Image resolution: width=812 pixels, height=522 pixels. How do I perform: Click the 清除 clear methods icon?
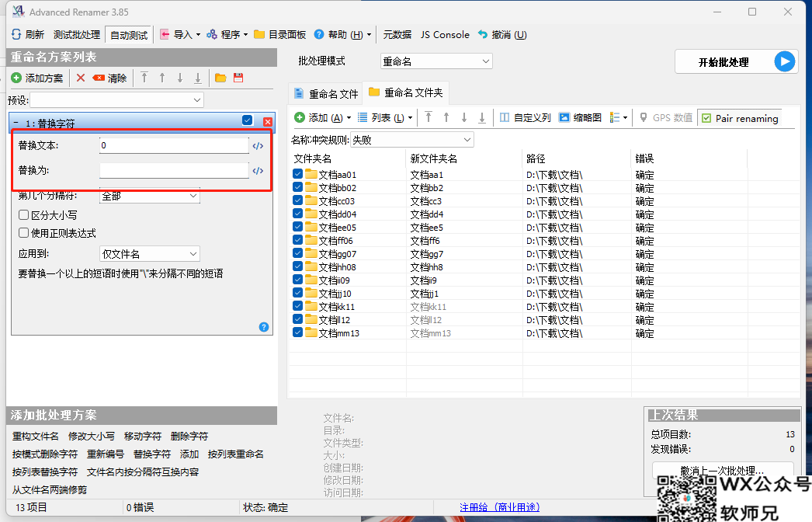point(99,78)
